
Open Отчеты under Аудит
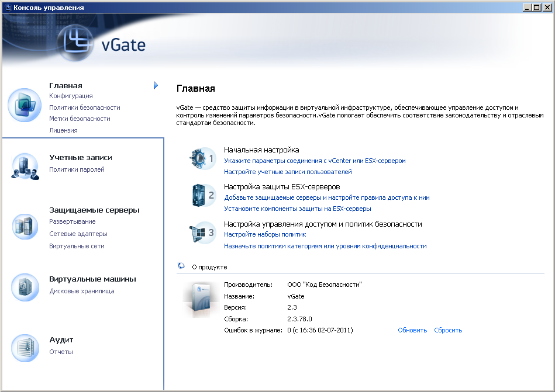tap(61, 352)
